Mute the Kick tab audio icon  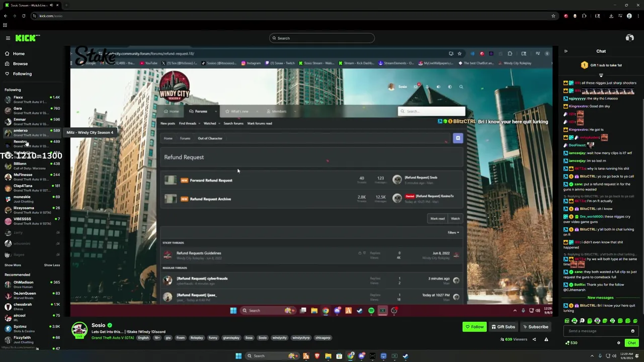[x=52, y=5]
